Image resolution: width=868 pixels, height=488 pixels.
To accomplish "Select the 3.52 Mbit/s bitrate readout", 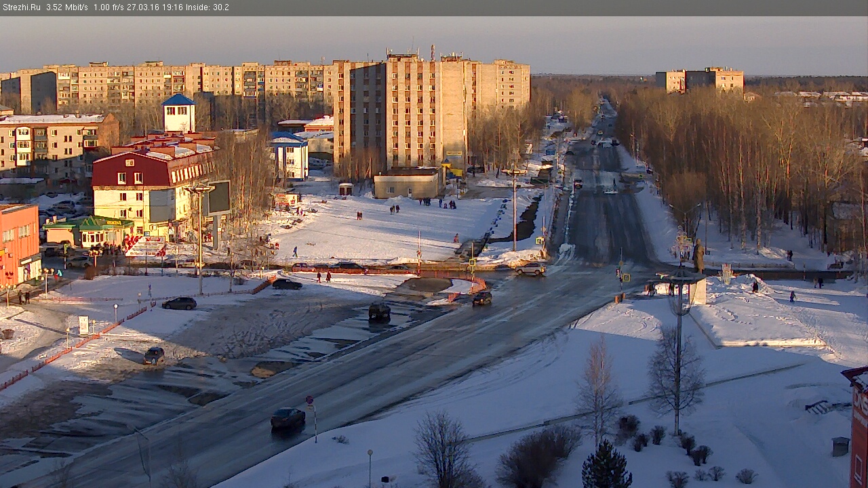I will coord(66,7).
